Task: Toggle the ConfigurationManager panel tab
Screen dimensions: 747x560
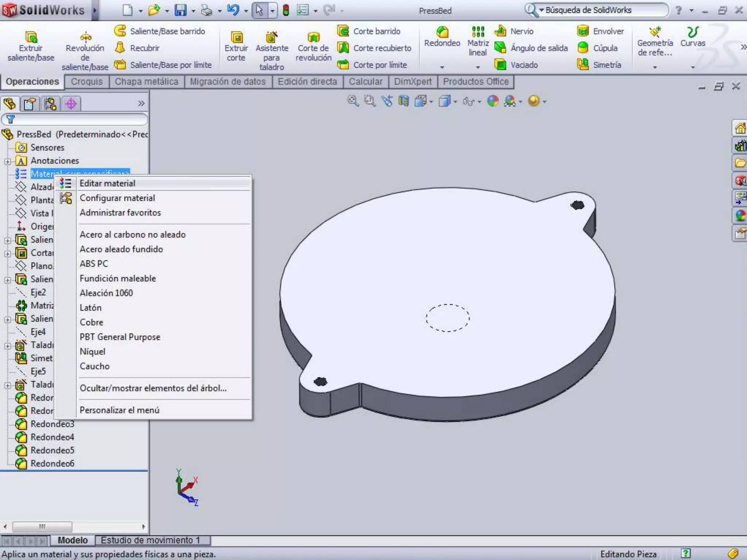Action: click(50, 104)
